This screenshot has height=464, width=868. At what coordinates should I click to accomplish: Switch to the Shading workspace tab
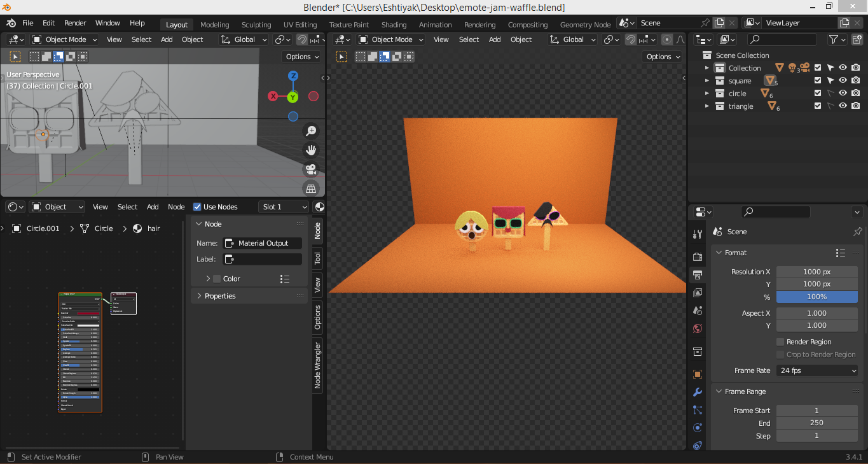[394, 24]
